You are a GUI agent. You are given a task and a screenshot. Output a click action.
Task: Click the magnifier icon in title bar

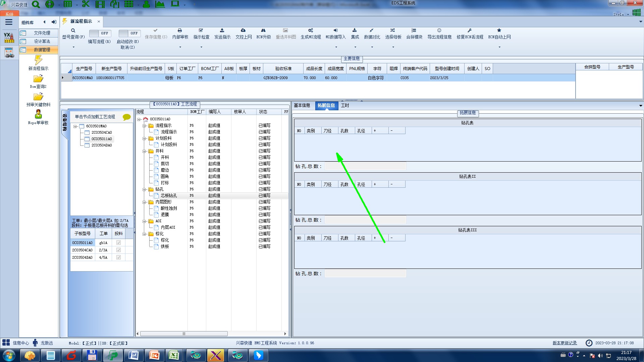tap(36, 4)
